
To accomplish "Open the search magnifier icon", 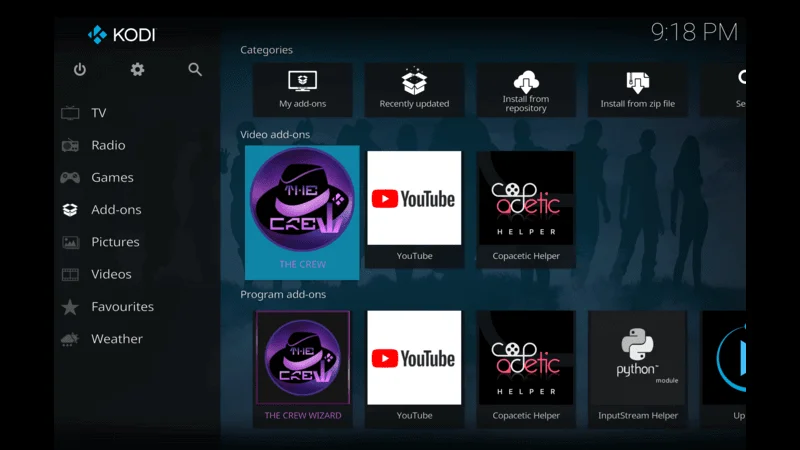I will pyautogui.click(x=195, y=69).
